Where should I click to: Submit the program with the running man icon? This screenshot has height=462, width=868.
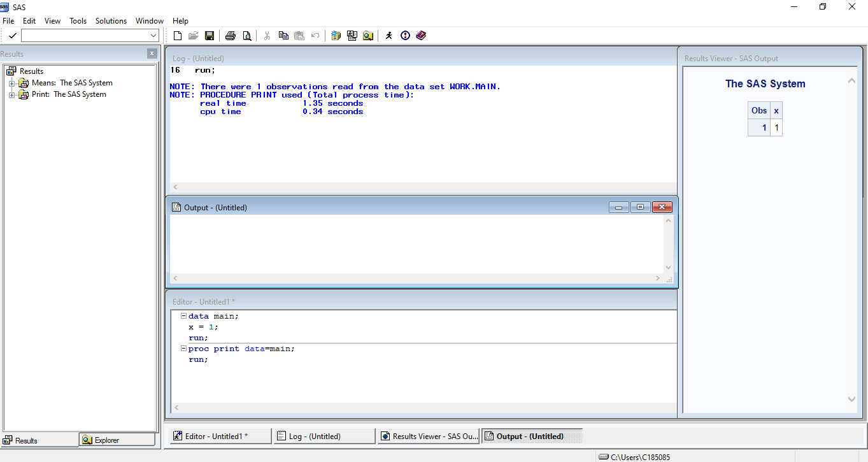[388, 35]
